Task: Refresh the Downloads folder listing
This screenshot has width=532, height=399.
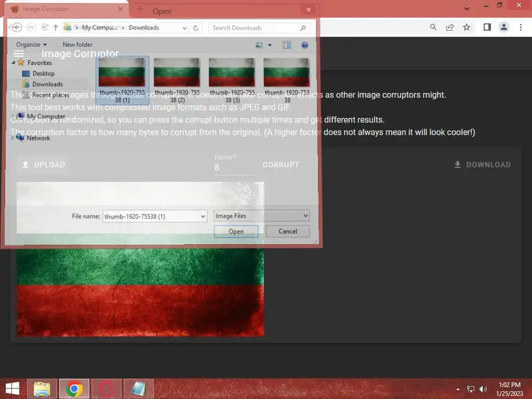Action: 195,28
